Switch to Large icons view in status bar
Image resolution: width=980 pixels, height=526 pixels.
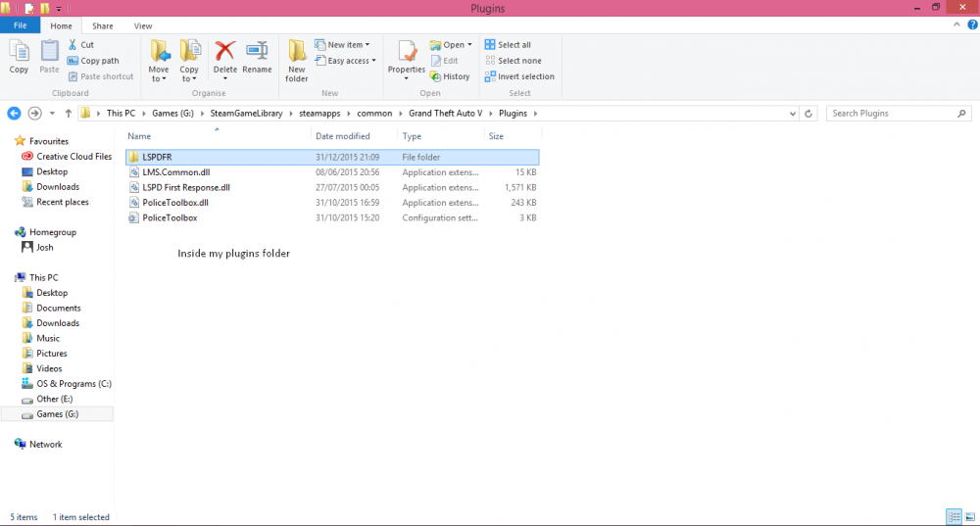tap(970, 516)
